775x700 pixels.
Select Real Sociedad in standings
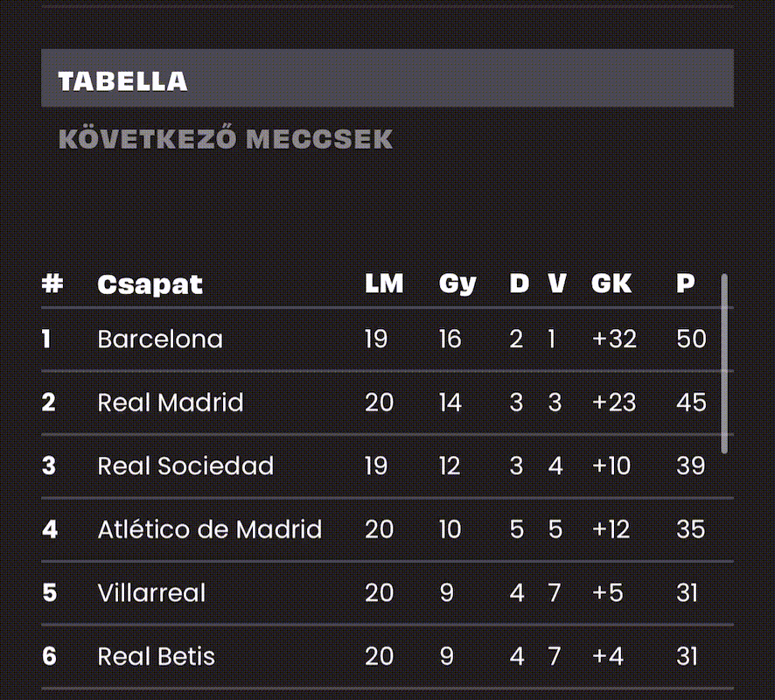(185, 465)
